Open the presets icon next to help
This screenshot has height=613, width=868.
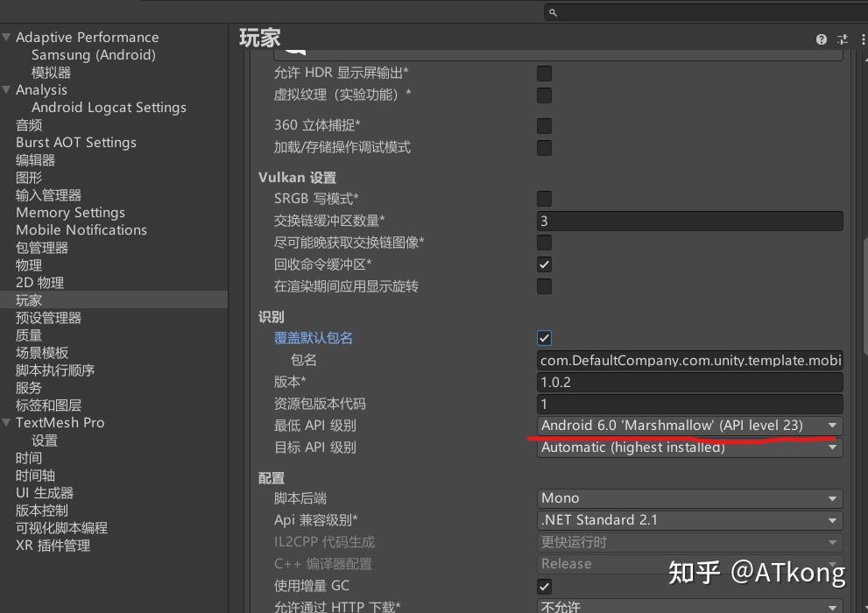click(x=842, y=39)
